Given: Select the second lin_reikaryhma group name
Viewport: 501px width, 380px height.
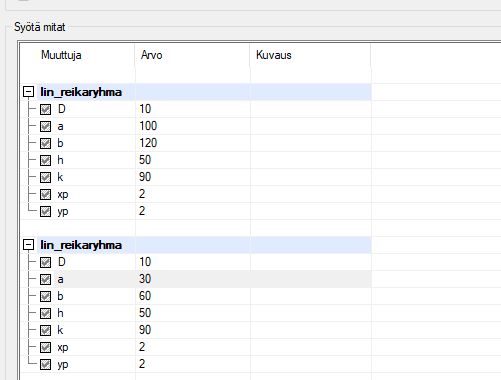Looking at the screenshot, I should click(x=81, y=245).
